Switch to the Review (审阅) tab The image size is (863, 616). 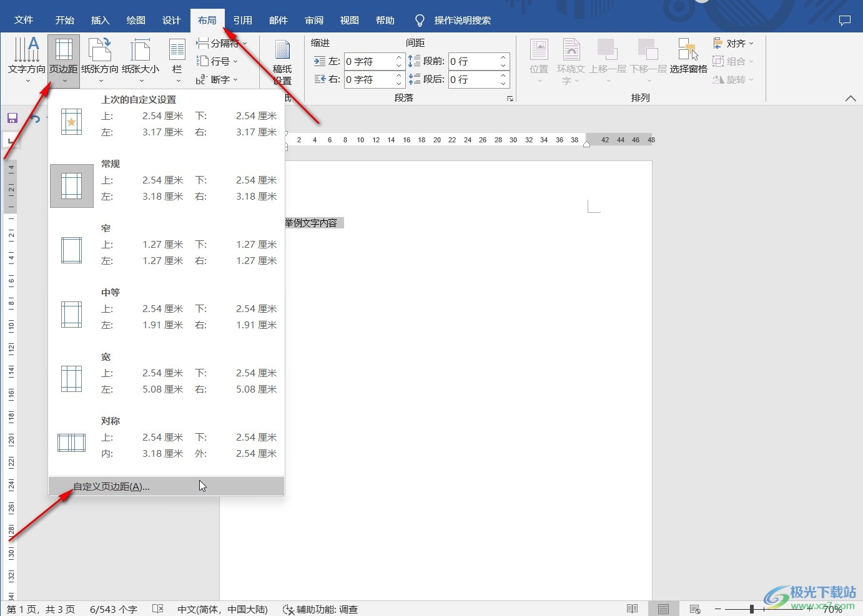pos(314,20)
